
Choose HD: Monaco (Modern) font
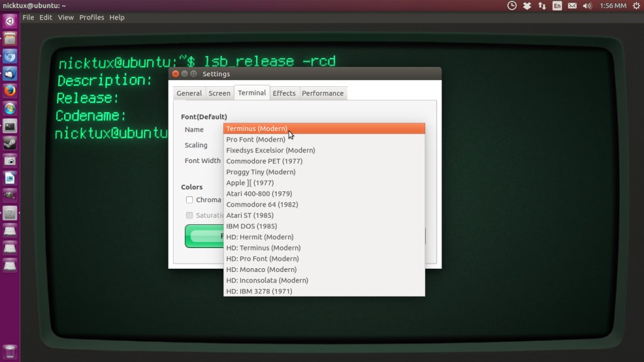pos(324,269)
